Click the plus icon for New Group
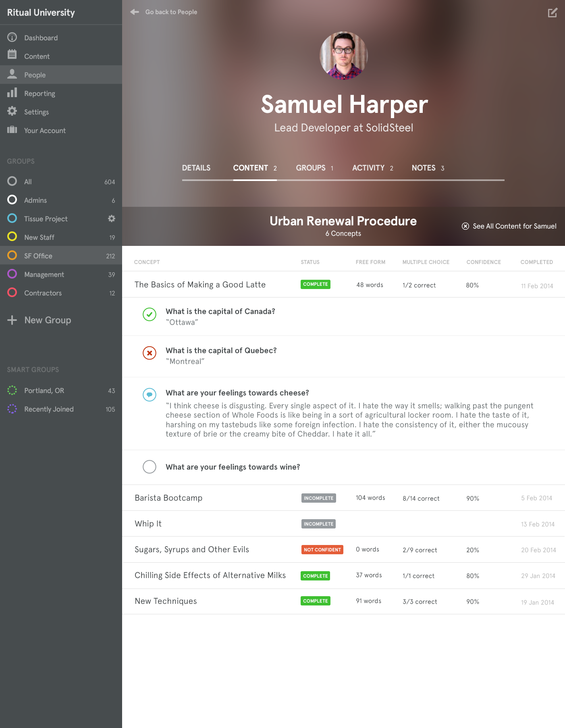Image resolution: width=565 pixels, height=728 pixels. (x=12, y=320)
